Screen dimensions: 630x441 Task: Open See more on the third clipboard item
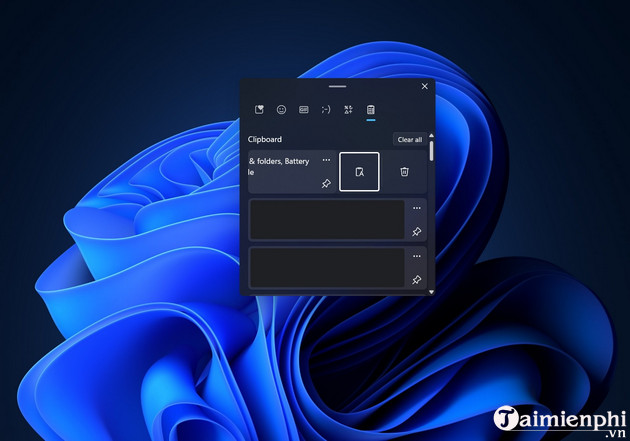coord(417,256)
